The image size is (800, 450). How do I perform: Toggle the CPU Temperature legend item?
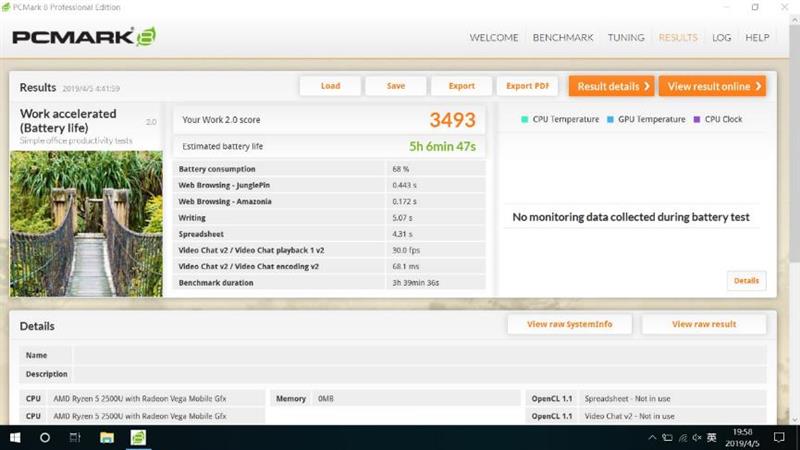pyautogui.click(x=560, y=119)
